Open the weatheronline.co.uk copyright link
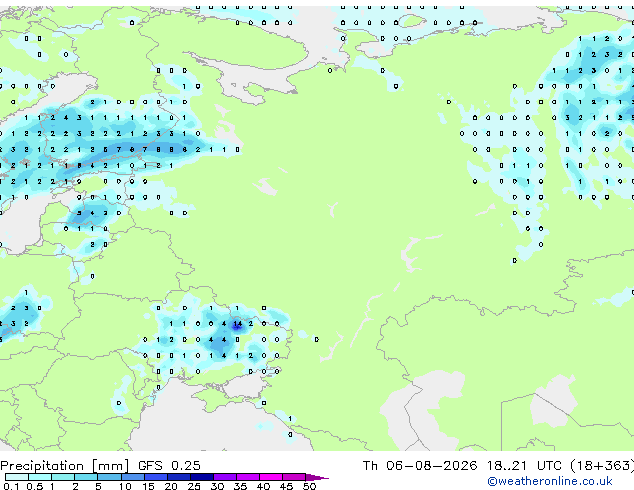 [550, 481]
